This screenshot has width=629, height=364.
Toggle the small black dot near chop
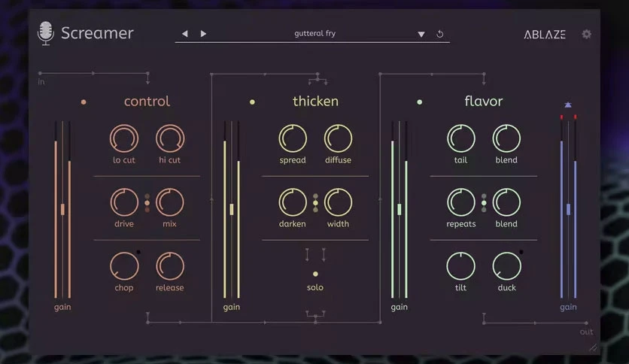click(x=138, y=252)
